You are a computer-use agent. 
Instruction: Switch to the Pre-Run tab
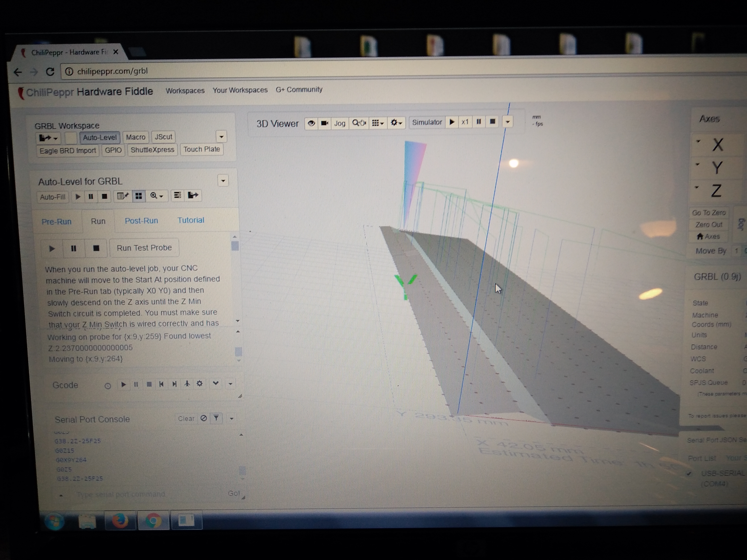[56, 222]
